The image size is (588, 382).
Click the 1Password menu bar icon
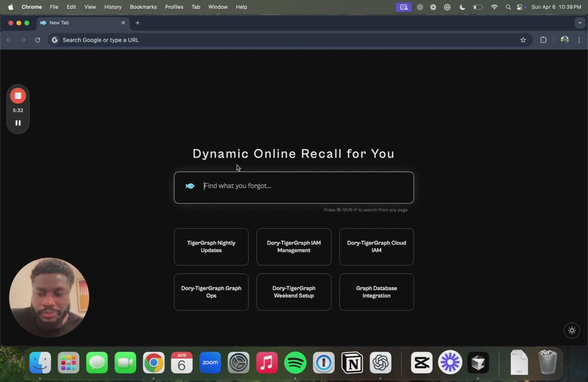click(x=447, y=7)
